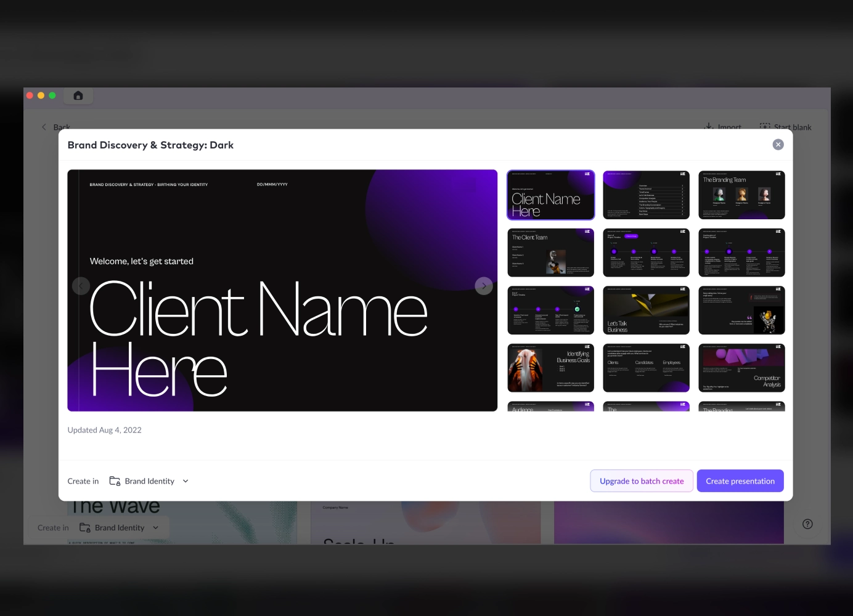This screenshot has height=616, width=853.
Task: Select The Branding Team slide thumbnail
Action: pos(741,195)
